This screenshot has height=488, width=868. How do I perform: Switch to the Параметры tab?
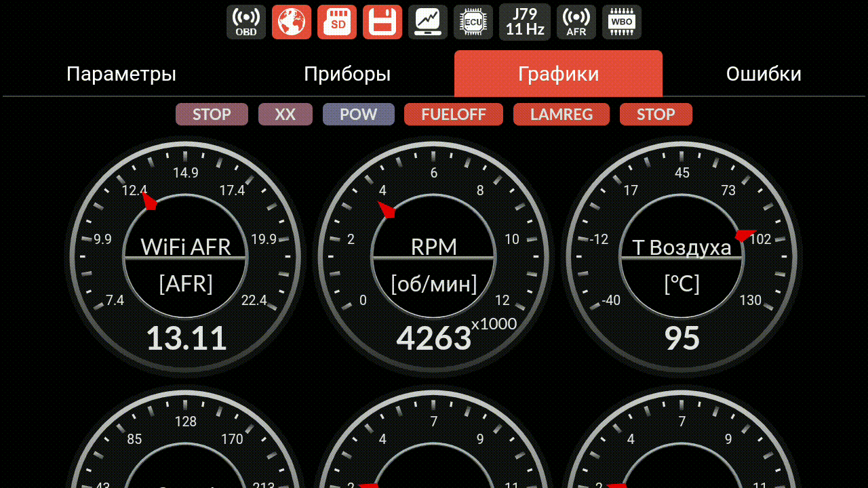(x=121, y=74)
